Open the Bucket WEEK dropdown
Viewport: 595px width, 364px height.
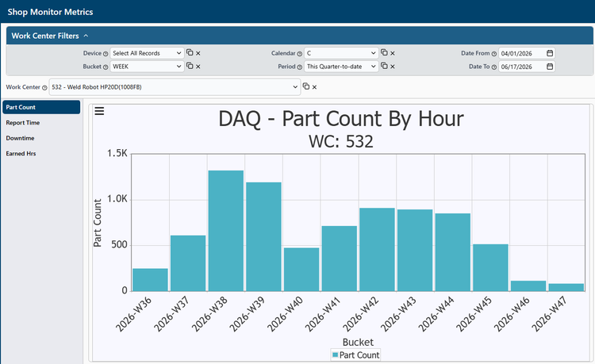tap(147, 67)
